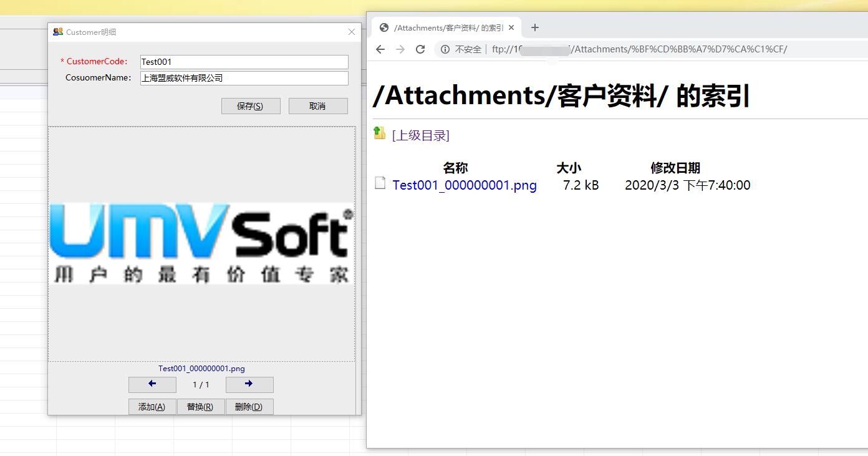Click the 名称 column header

[455, 168]
